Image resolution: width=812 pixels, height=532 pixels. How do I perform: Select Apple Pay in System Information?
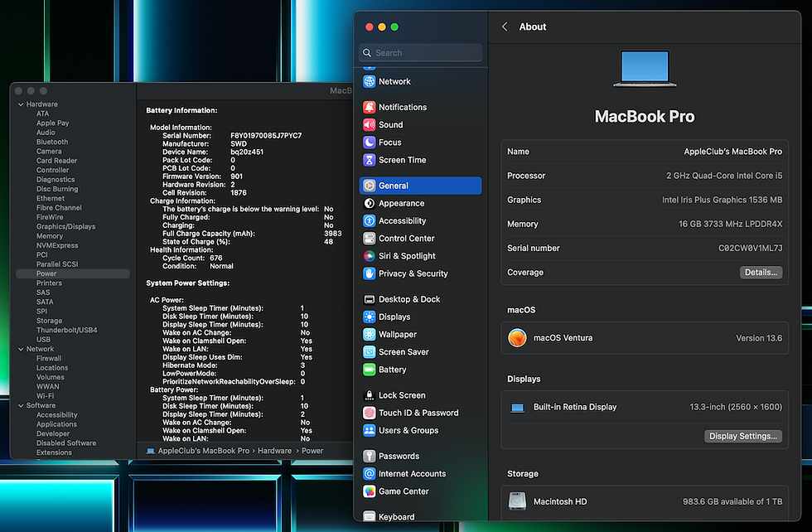(52, 123)
